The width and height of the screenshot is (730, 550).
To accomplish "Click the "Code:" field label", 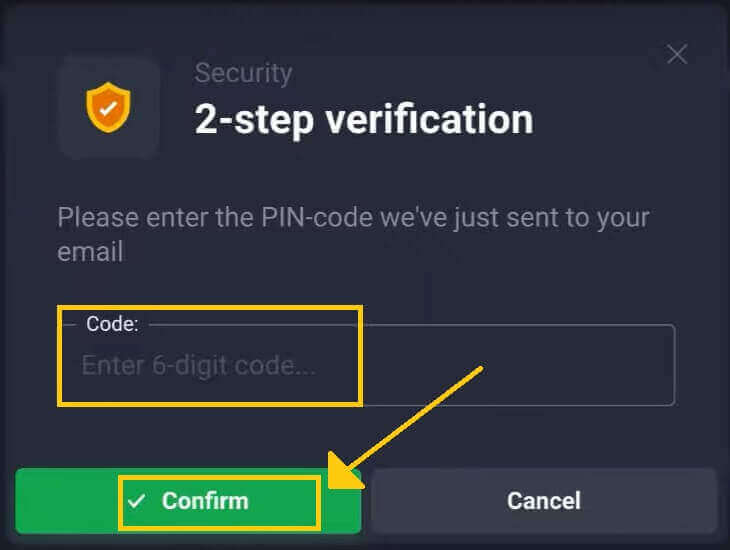I will click(112, 324).
